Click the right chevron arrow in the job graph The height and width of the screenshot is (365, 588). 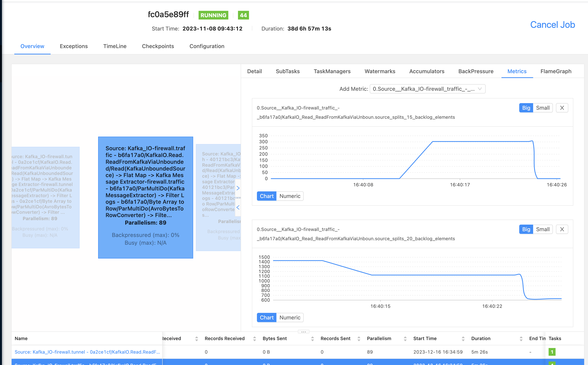click(x=238, y=188)
